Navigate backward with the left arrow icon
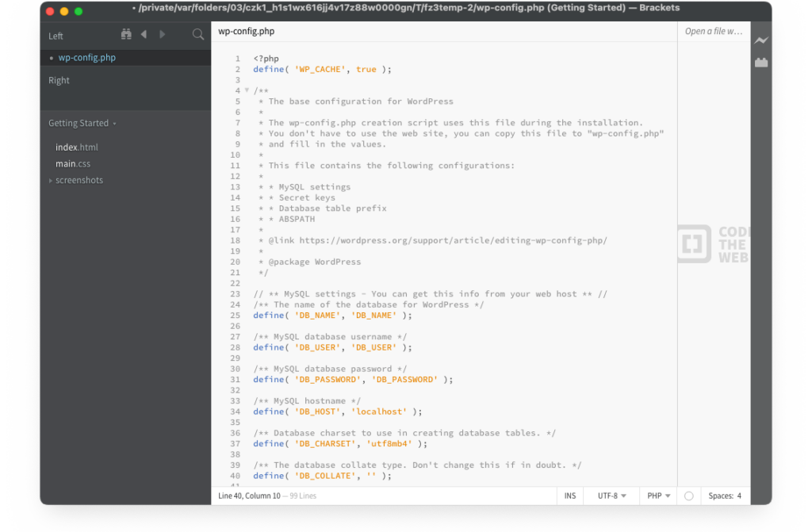This screenshot has height=532, width=812. (144, 35)
